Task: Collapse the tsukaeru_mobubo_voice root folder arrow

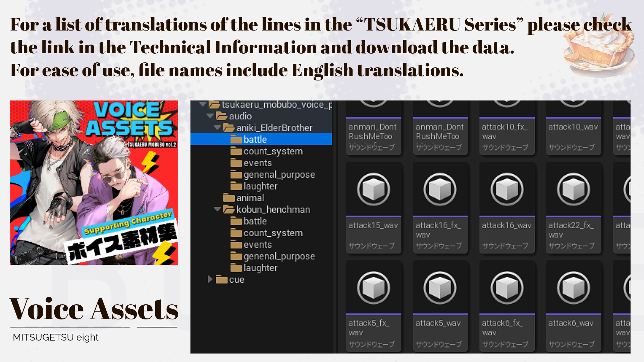Action: point(203,104)
